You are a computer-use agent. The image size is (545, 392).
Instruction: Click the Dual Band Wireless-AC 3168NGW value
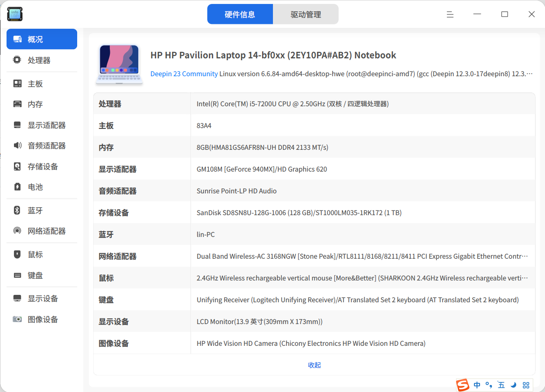click(x=362, y=256)
